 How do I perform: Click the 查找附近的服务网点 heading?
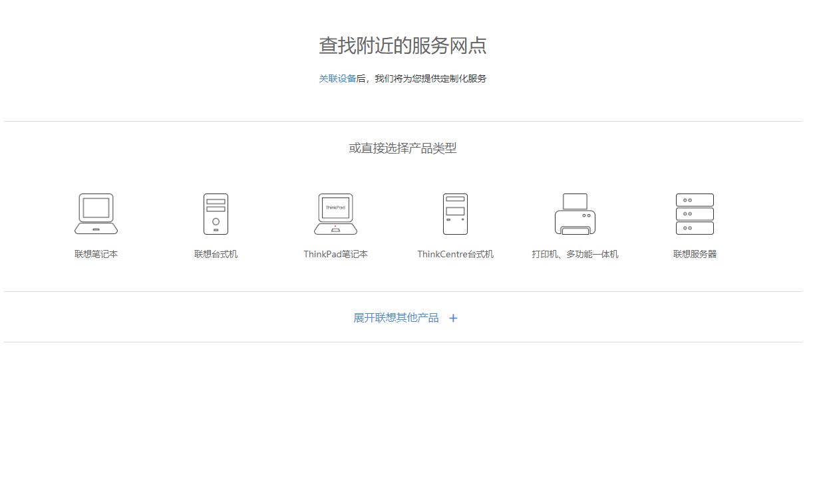pyautogui.click(x=403, y=46)
